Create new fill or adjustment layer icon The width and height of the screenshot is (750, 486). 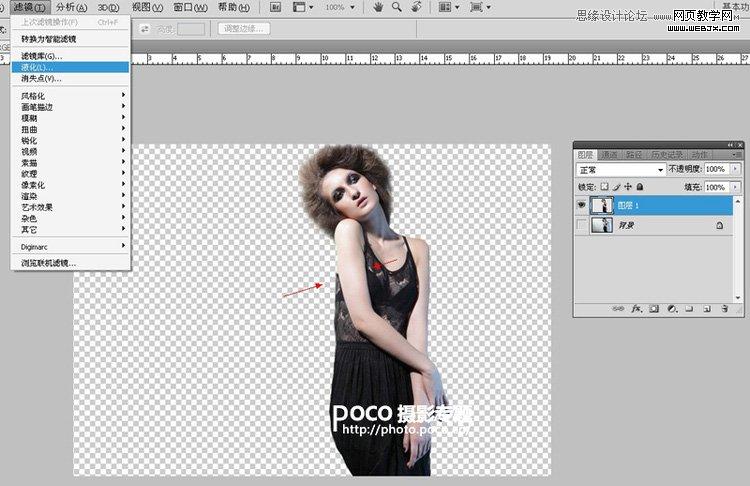(x=672, y=309)
